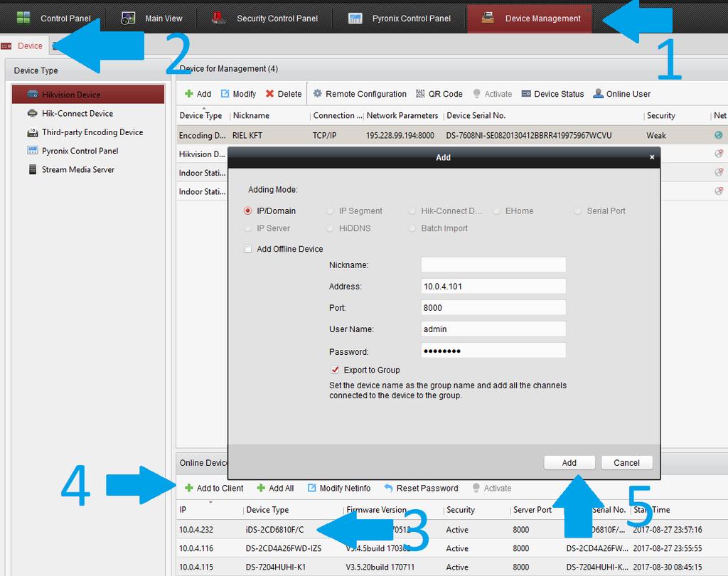Open the Control Panel tab
The height and width of the screenshot is (576, 728).
click(53, 18)
